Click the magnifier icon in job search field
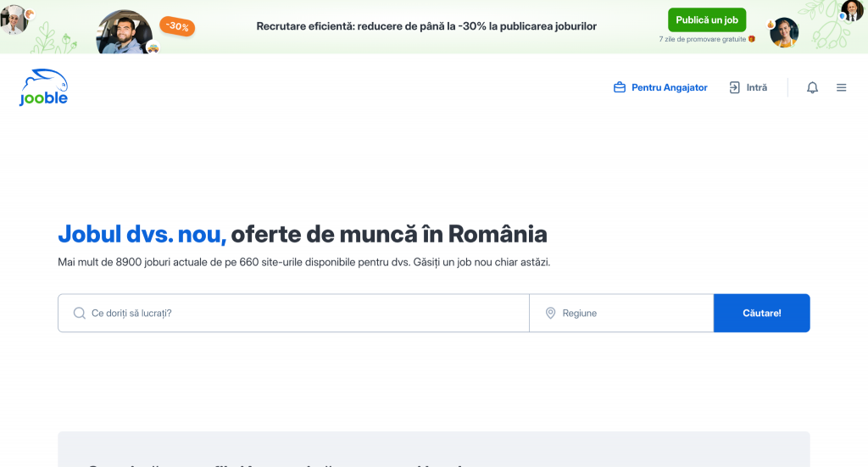The width and height of the screenshot is (868, 467). [x=79, y=314]
